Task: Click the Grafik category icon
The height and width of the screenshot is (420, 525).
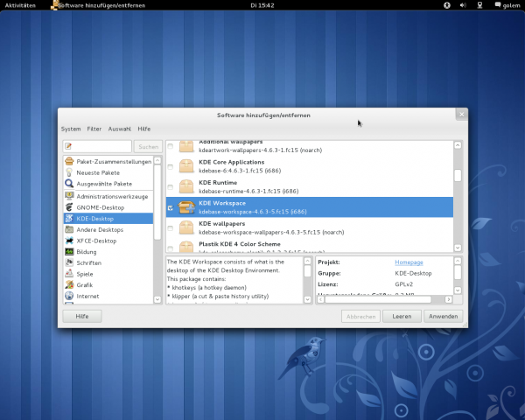Action: coord(68,285)
